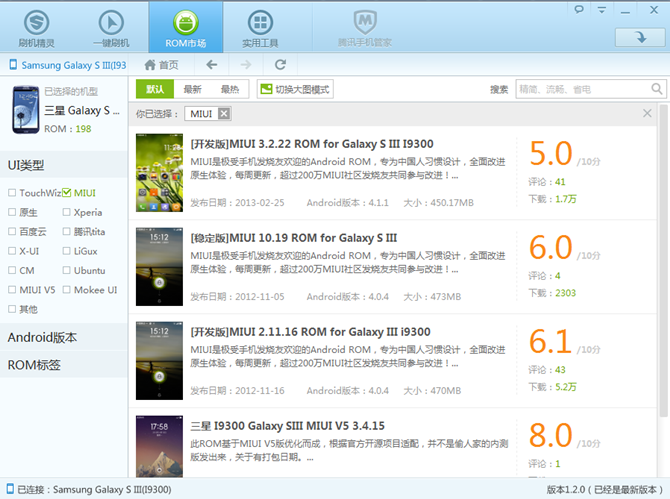This screenshot has height=499, width=670.
Task: Switch to the 一键刷机 tab
Action: (x=111, y=29)
